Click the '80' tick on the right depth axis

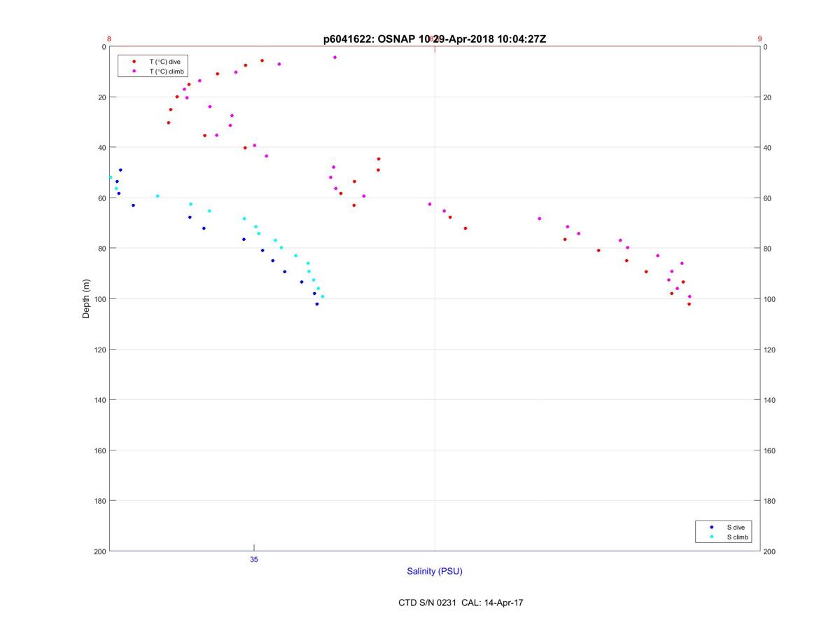(x=768, y=249)
